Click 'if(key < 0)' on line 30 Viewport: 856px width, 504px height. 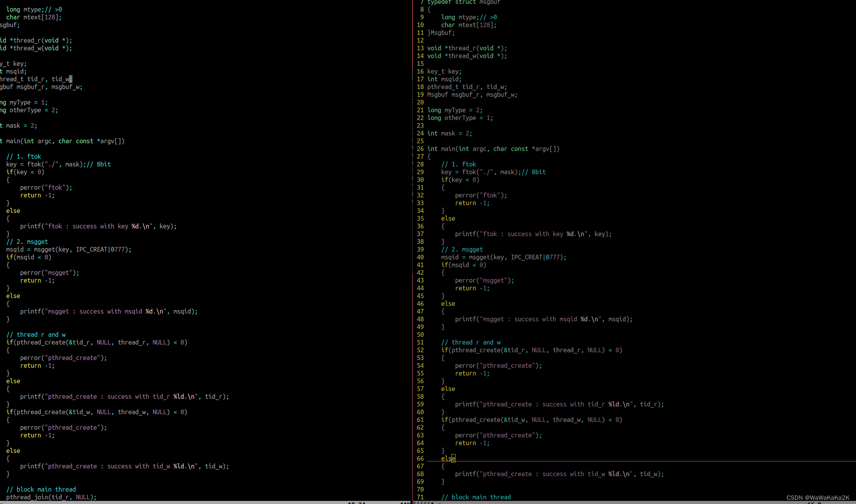point(460,180)
